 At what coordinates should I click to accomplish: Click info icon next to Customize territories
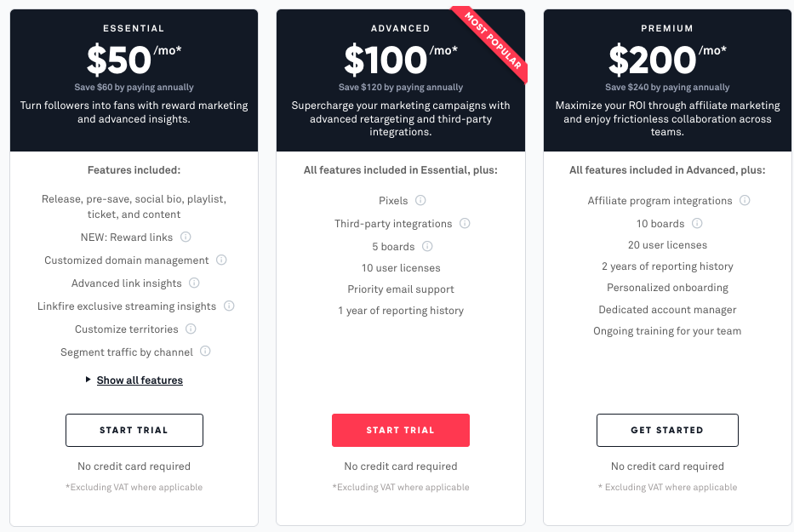[191, 329]
